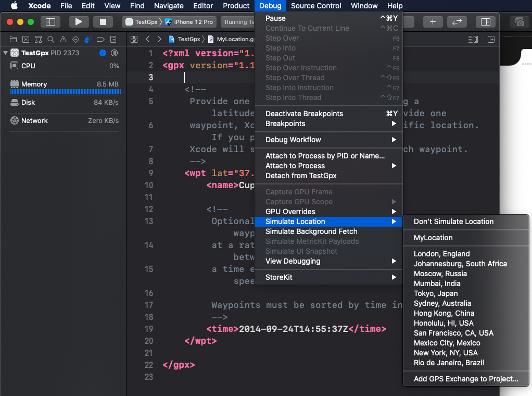This screenshot has width=532, height=396.
Task: Open the Editor menu
Action: [203, 6]
